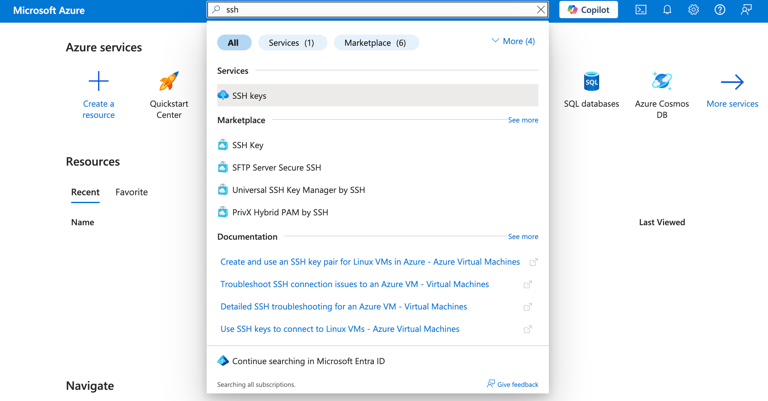768x401 pixels.
Task: Continue searching in Microsoft Entra ID
Action: tap(308, 361)
